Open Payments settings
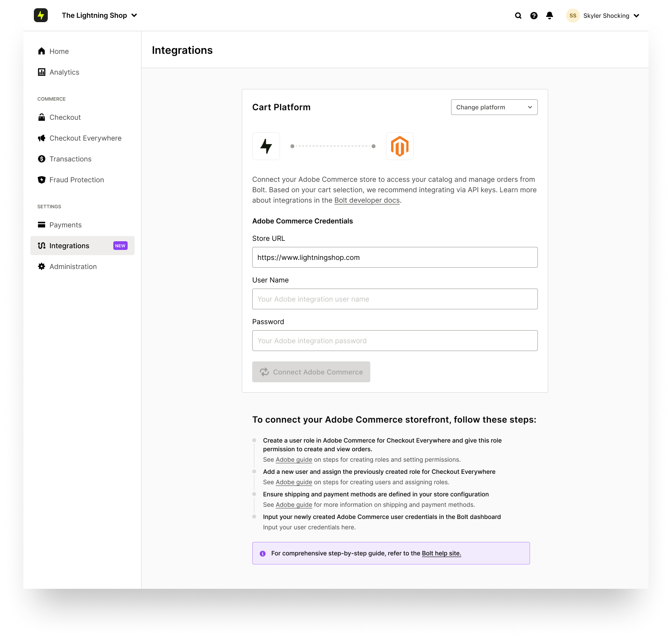Image resolution: width=672 pixels, height=640 pixels. (x=82, y=225)
